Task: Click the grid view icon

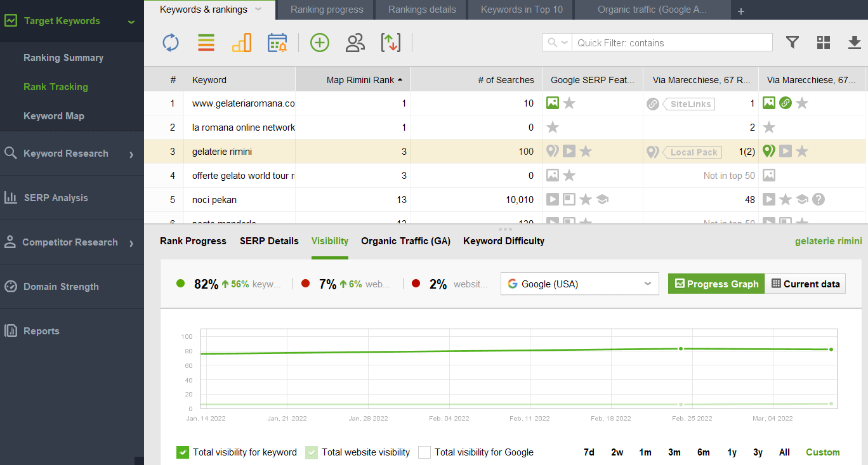Action: point(824,43)
